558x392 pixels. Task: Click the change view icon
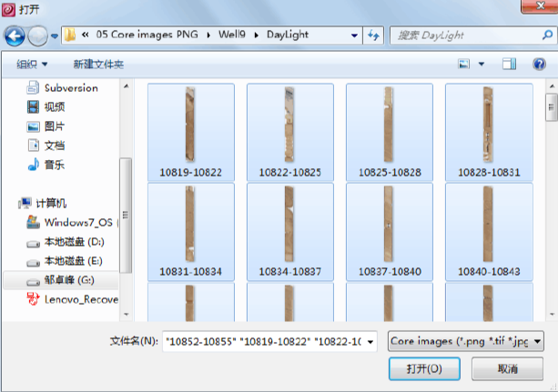pyautogui.click(x=464, y=65)
